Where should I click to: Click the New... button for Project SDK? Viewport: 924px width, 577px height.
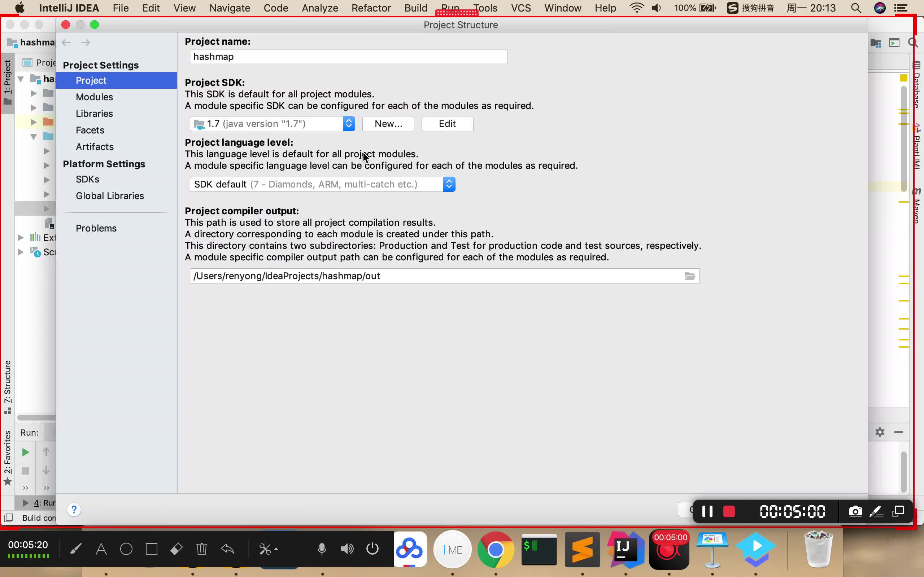tap(388, 123)
